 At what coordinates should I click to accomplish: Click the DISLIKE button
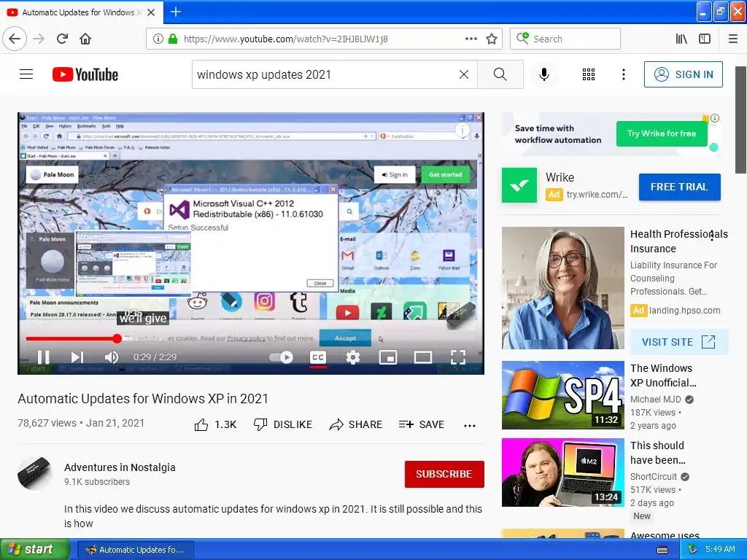[x=283, y=424]
